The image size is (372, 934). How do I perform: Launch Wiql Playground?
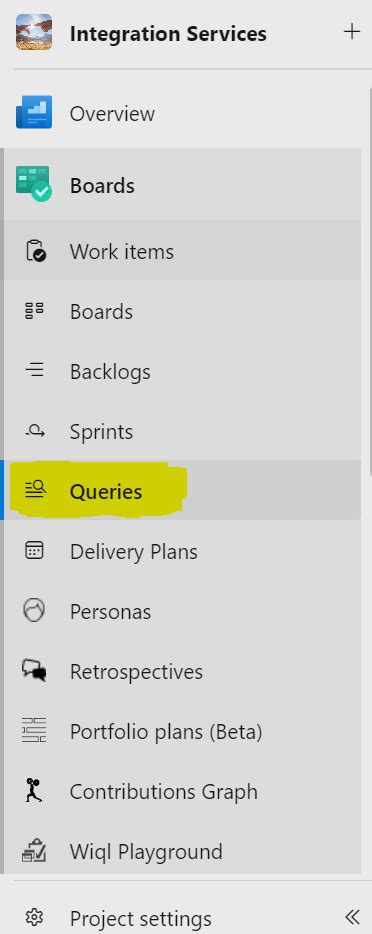183,849
